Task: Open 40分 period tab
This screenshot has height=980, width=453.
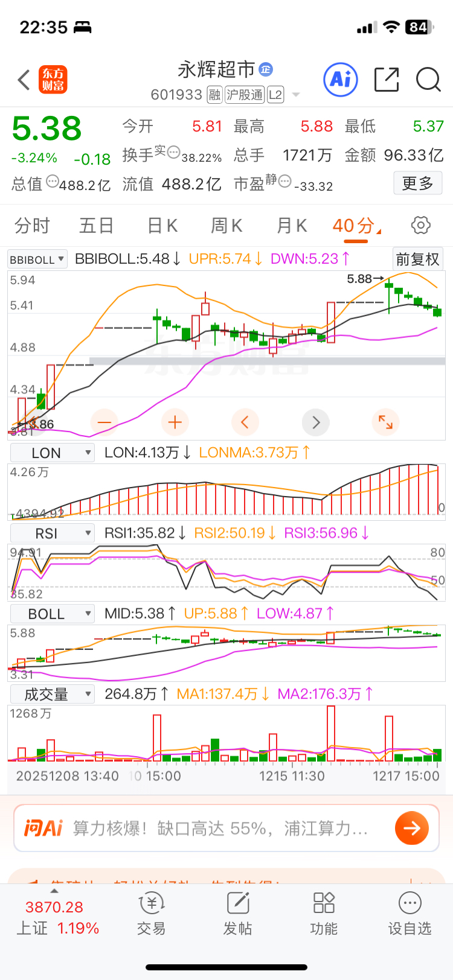Action: 356,226
